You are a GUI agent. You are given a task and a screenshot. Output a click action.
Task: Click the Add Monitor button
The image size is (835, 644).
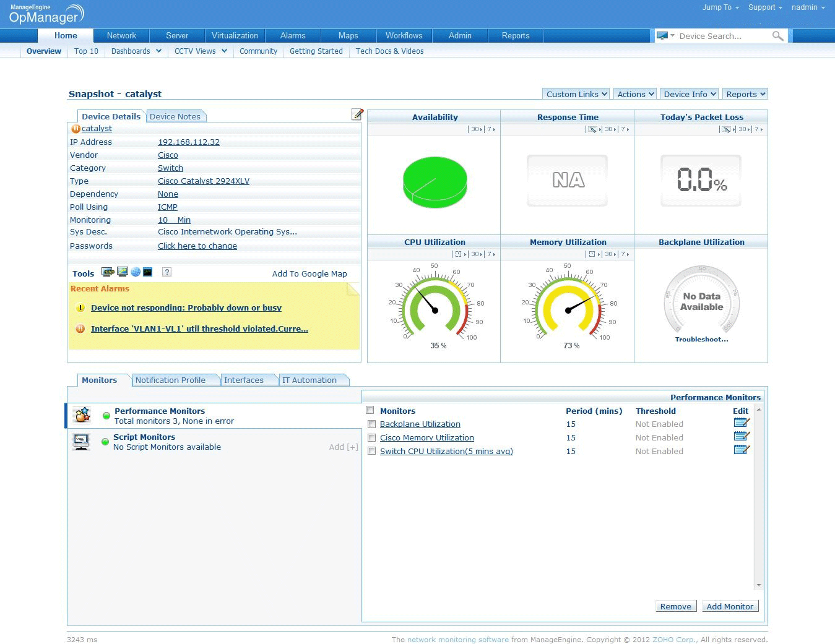point(730,606)
